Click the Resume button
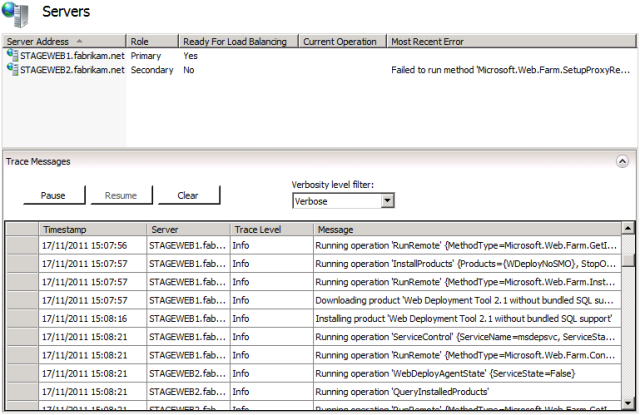 tap(120, 196)
